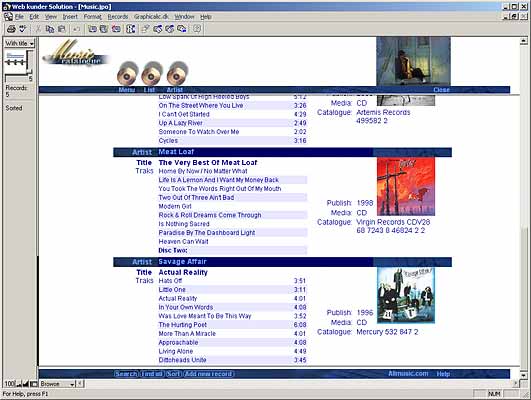Click the Cut scissors toolbar icon
Image resolution: width=531 pixels, height=400 pixels.
point(38,29)
